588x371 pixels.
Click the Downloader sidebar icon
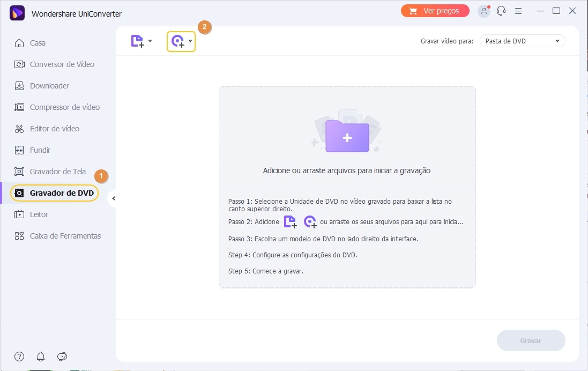coord(19,86)
